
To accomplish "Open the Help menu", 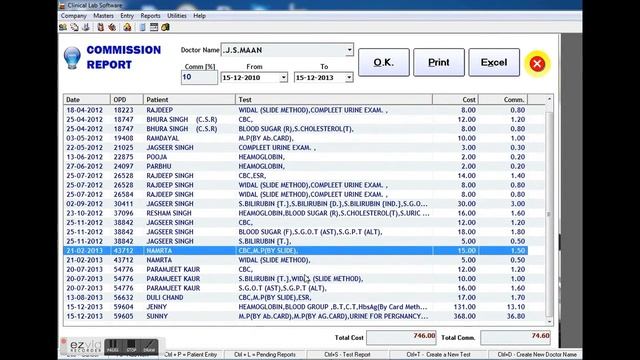I will (x=199, y=16).
